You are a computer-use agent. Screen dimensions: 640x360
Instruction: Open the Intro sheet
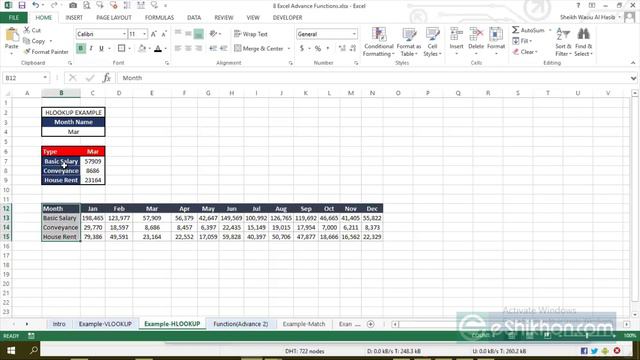pos(59,324)
